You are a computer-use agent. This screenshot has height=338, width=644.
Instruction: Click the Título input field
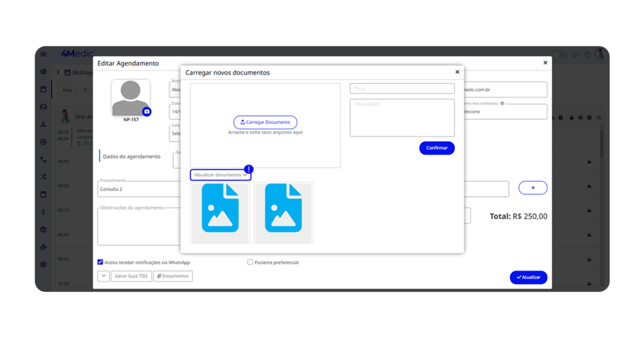tap(402, 89)
